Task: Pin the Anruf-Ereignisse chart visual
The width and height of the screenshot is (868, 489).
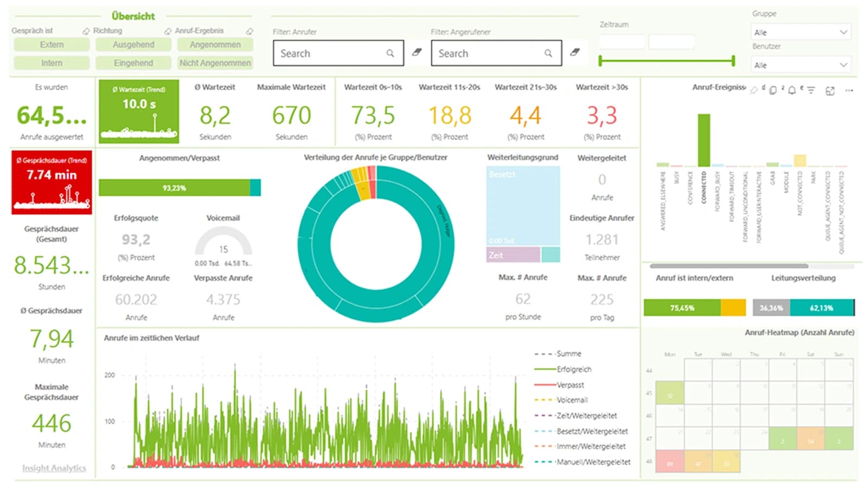Action: (754, 91)
